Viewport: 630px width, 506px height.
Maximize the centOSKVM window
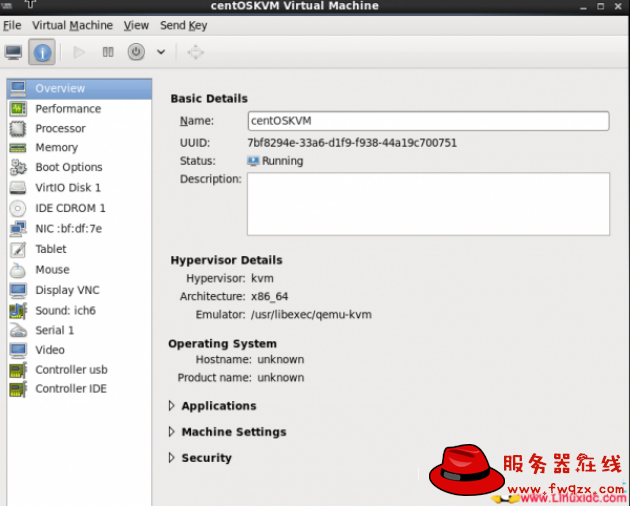pos(601,6)
